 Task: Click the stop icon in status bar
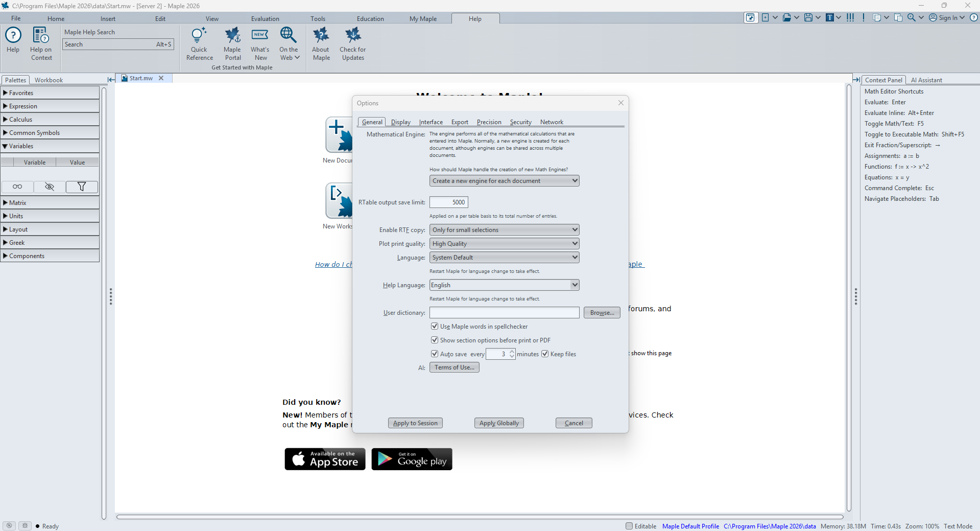(x=9, y=526)
